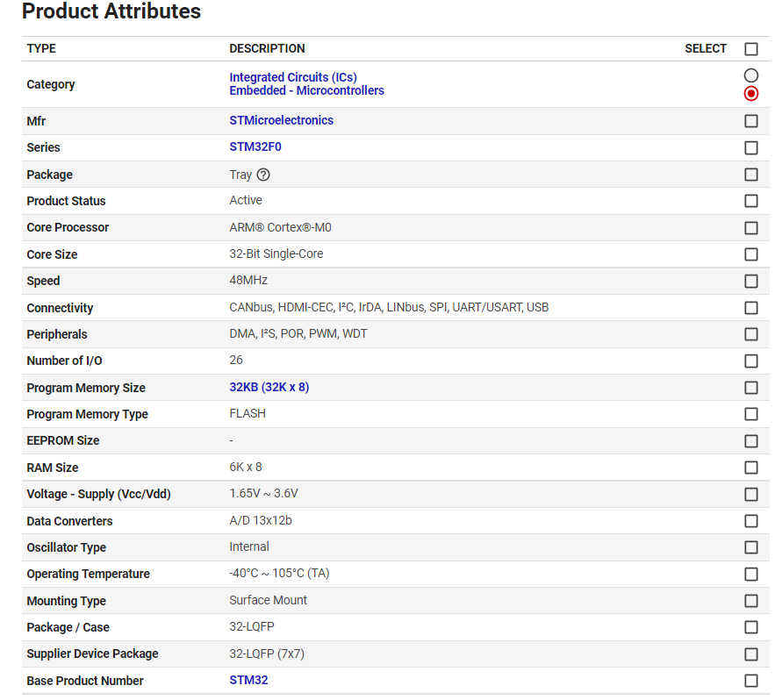The width and height of the screenshot is (782, 700).
Task: Check the Core Processor checkbox
Action: click(750, 228)
